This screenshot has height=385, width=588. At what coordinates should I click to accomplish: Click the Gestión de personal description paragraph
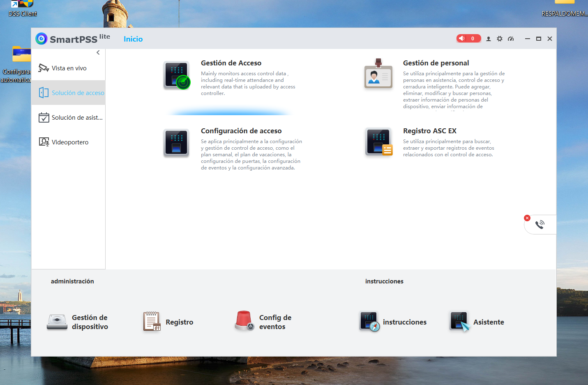(454, 90)
